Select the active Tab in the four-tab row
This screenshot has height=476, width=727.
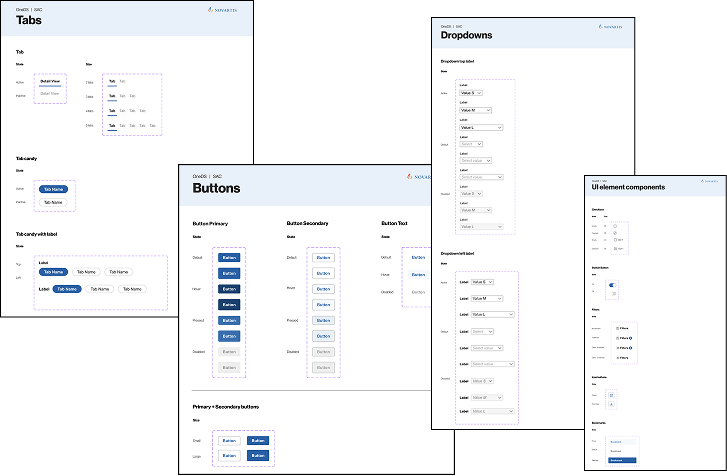[x=112, y=111]
